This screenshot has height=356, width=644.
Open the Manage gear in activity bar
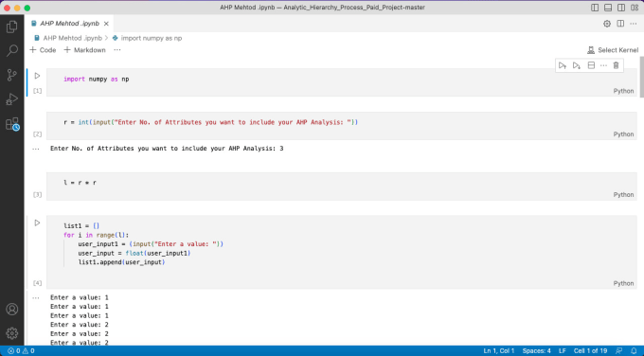click(12, 333)
